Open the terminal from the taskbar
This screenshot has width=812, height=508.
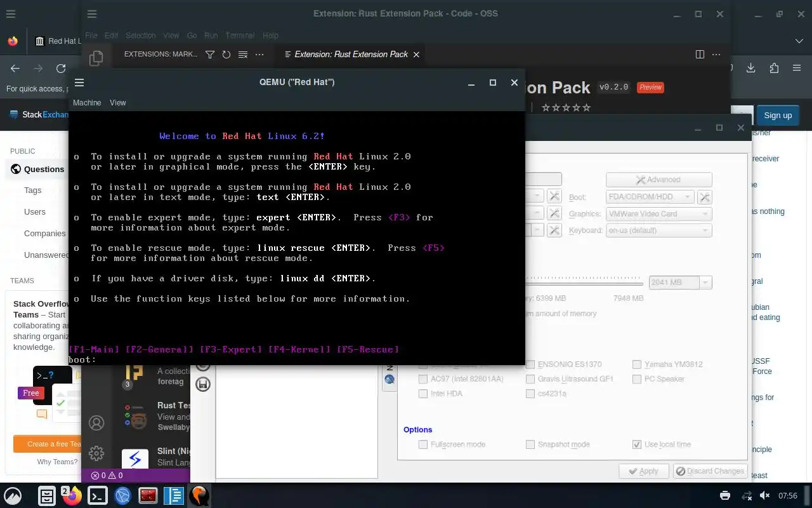tap(97, 495)
